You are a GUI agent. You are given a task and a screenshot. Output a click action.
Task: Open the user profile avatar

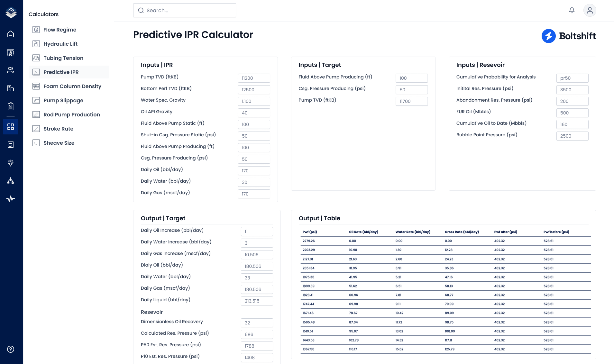pos(590,10)
